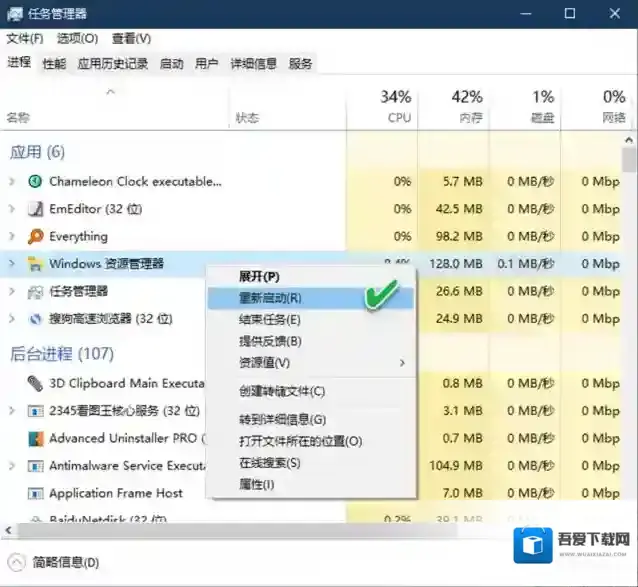Image resolution: width=638 pixels, height=587 pixels.
Task: Sort by the 网络 column header
Action: point(596,106)
